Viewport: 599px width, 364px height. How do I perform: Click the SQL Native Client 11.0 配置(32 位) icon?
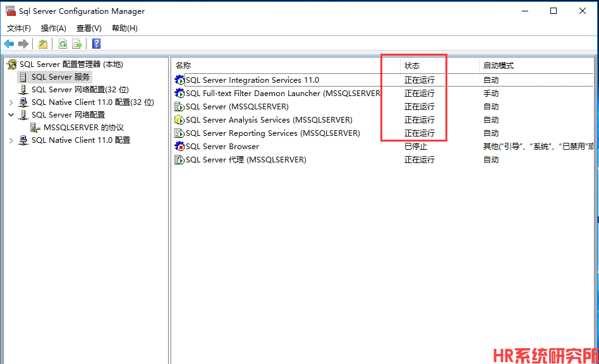[23, 102]
